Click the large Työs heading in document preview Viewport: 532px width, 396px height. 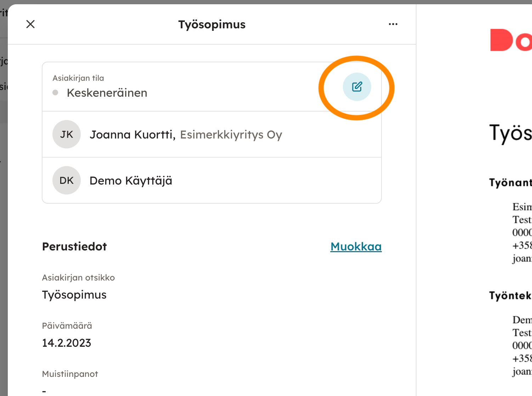[510, 133]
